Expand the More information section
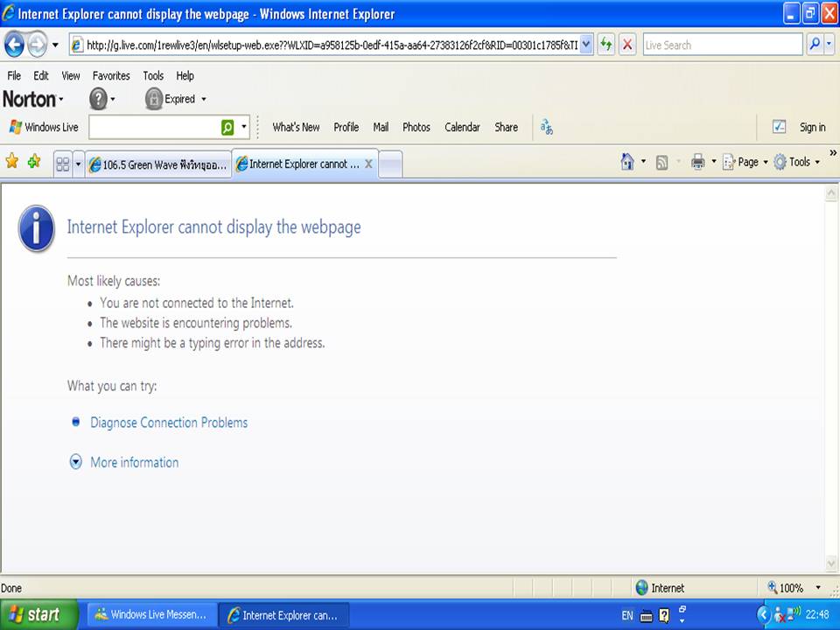This screenshot has width=840, height=630. pos(134,462)
